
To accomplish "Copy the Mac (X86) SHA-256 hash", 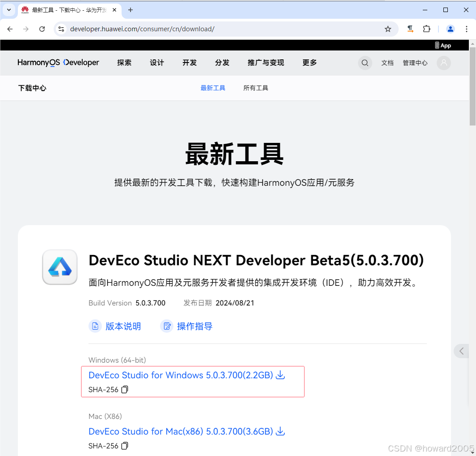I will tap(124, 446).
